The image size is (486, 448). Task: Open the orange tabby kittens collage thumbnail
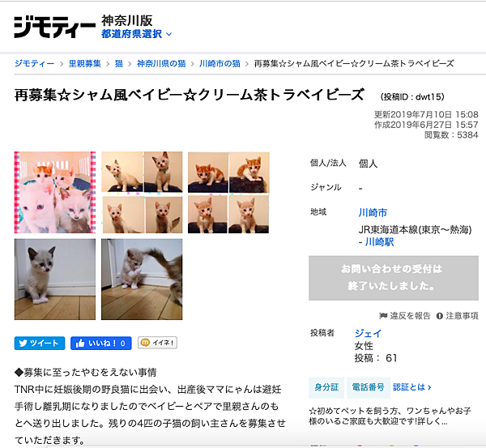tap(228, 192)
